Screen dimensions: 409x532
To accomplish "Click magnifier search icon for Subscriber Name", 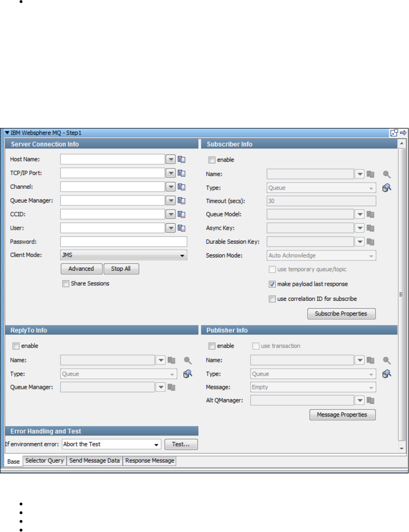I will pos(386,174).
